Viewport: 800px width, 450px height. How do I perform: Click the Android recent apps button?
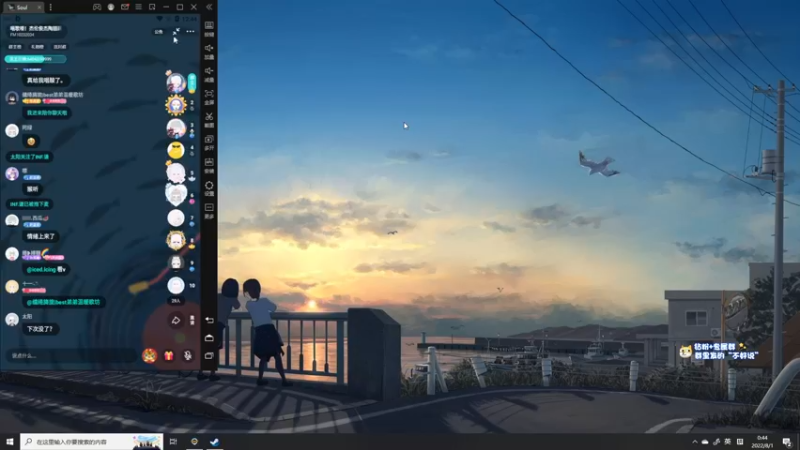(x=209, y=356)
